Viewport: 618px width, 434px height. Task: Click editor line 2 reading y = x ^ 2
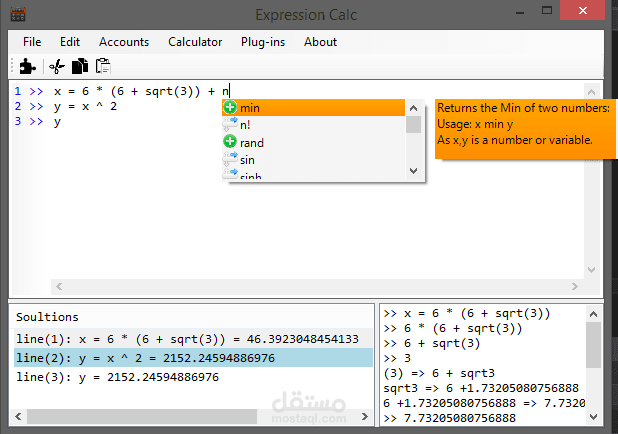pos(85,106)
